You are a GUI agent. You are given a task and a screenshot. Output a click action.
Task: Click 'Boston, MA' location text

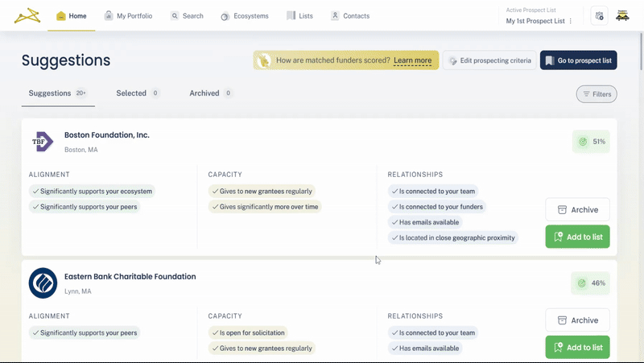click(x=81, y=150)
